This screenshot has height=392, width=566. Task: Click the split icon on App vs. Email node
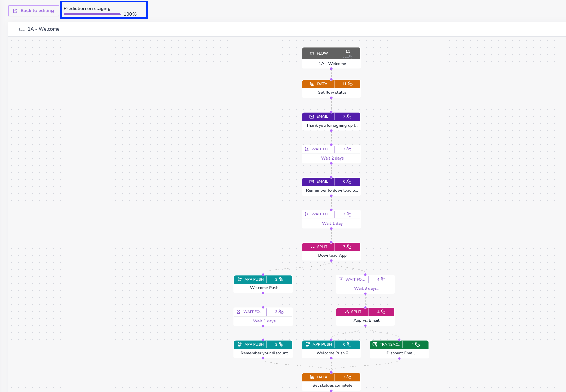tap(346, 312)
